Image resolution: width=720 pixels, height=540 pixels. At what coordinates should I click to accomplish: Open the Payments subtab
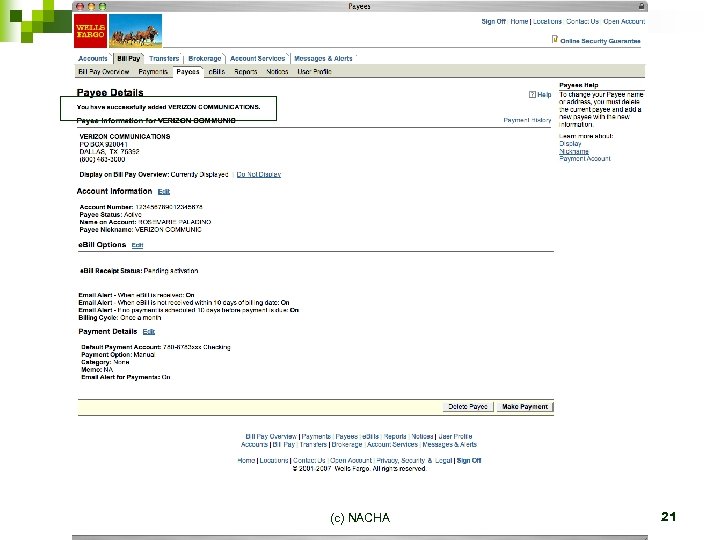(153, 72)
